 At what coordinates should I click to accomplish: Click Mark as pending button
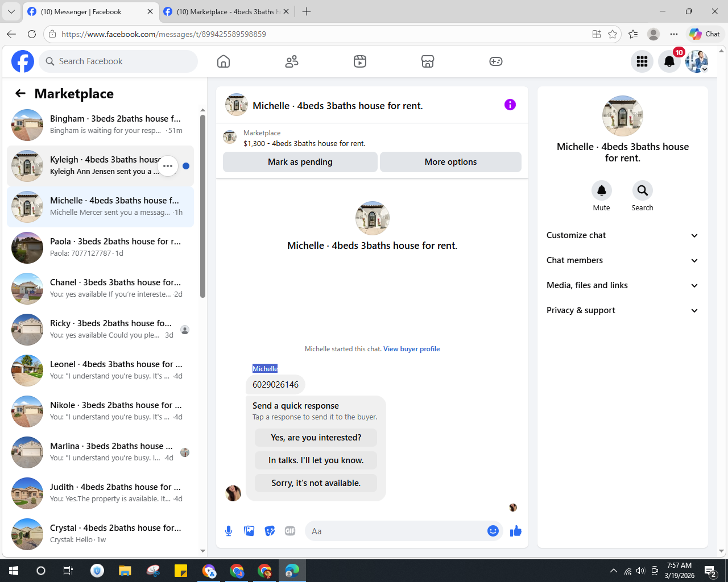[300, 162]
